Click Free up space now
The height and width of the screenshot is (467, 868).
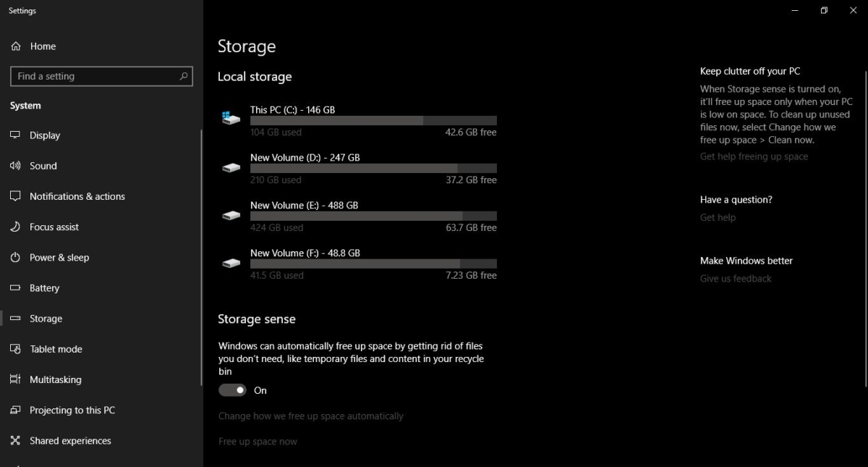point(258,441)
